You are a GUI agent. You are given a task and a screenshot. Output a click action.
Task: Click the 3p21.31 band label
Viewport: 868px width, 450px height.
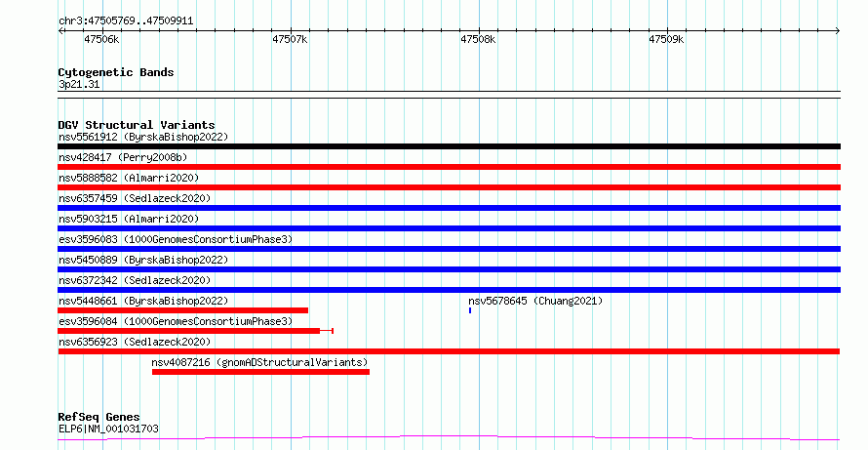79,84
